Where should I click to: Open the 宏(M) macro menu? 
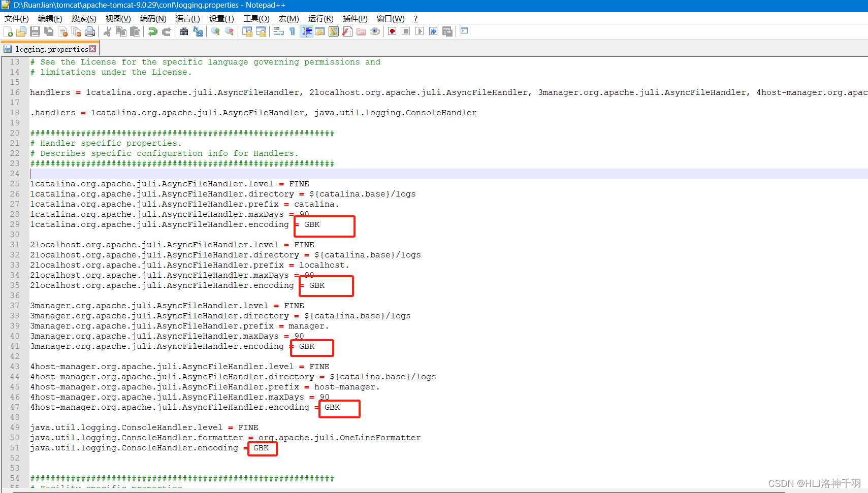(288, 19)
